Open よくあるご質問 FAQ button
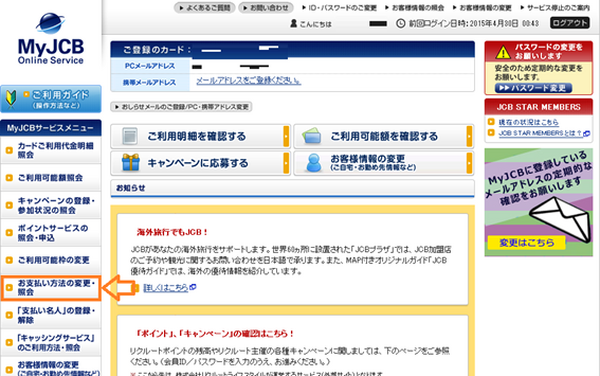The width and height of the screenshot is (600, 376). (204, 8)
